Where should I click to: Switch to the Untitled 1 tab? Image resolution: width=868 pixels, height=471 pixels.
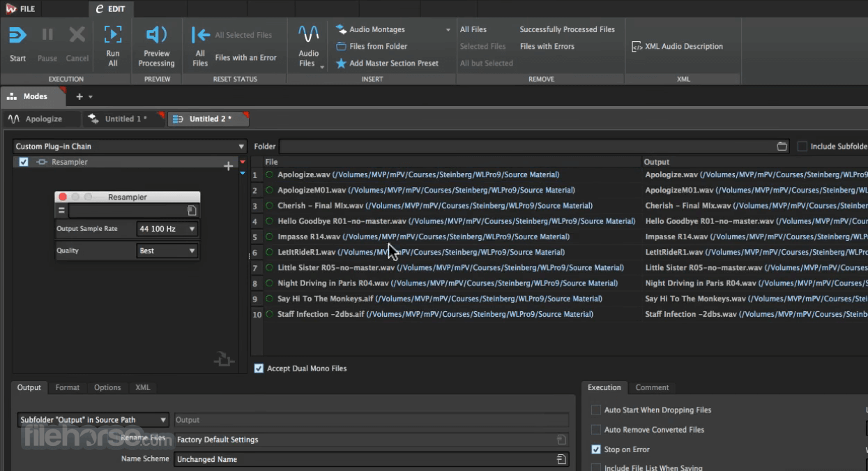pos(123,119)
